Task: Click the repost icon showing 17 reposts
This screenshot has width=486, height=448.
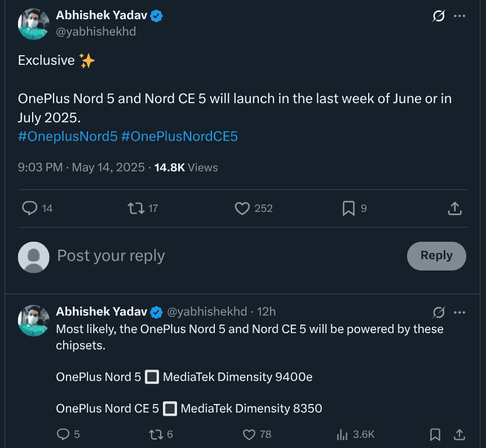Action: [x=135, y=209]
